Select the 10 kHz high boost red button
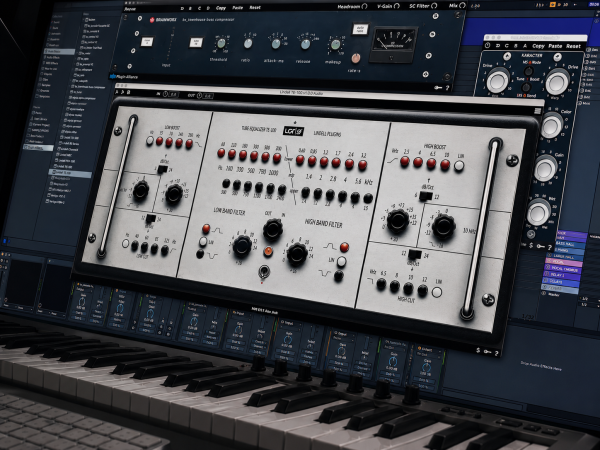 (x=445, y=165)
